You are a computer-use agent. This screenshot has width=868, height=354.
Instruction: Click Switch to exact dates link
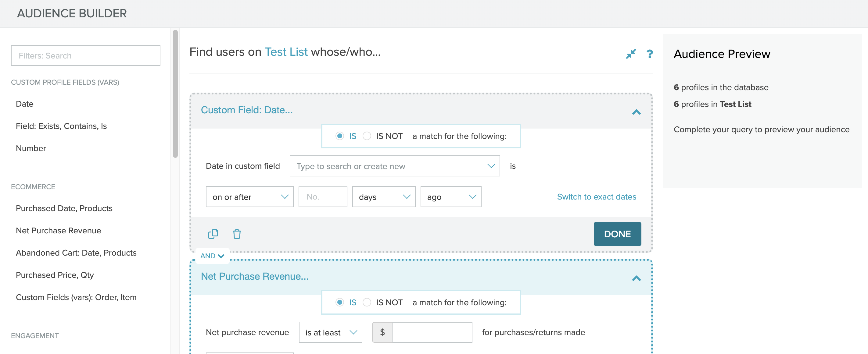(596, 197)
